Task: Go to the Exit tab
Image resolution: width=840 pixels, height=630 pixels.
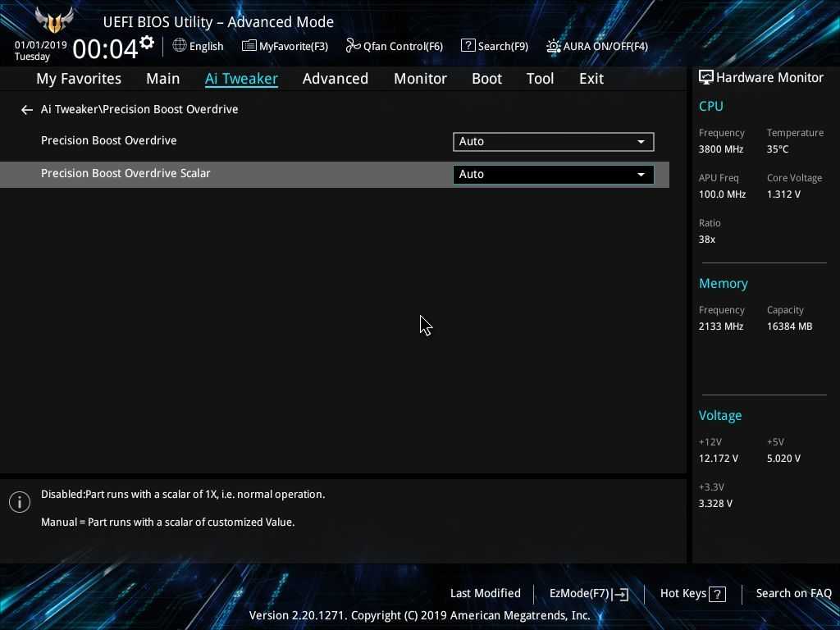Action: tap(591, 79)
